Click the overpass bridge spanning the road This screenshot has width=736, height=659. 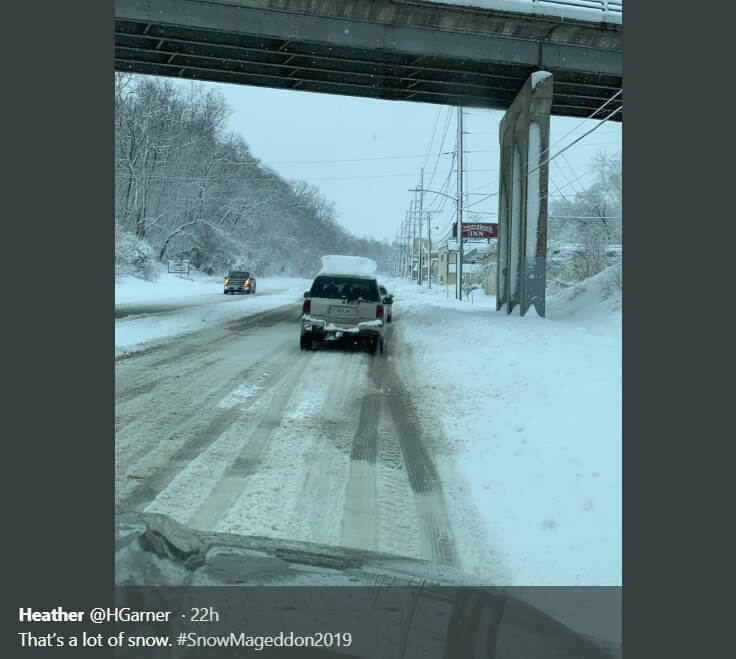pyautogui.click(x=368, y=52)
